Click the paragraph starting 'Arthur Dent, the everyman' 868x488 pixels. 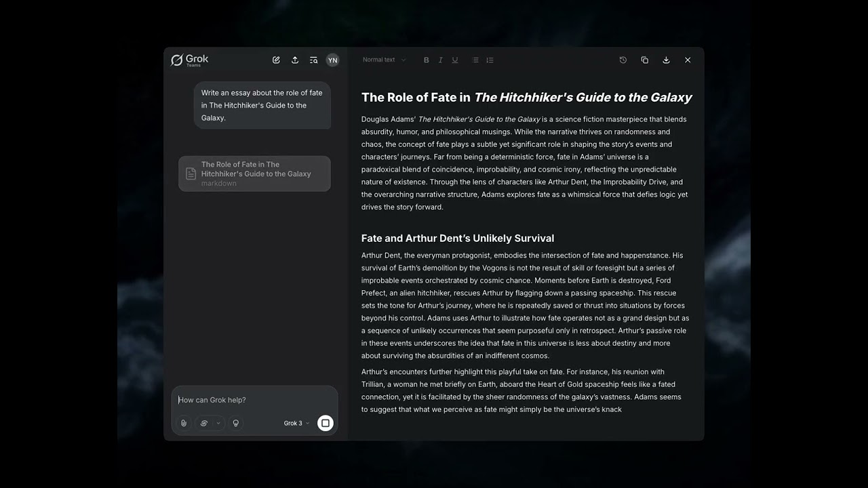click(x=526, y=306)
